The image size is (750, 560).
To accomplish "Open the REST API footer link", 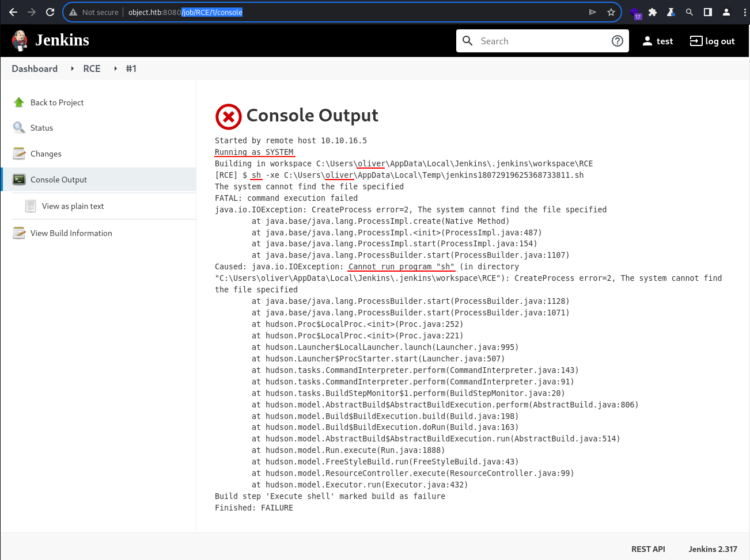I will pyautogui.click(x=648, y=549).
